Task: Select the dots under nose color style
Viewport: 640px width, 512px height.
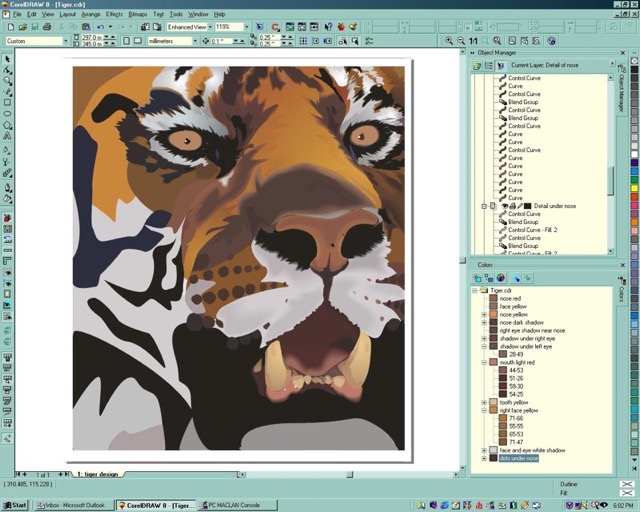Action: [519, 459]
